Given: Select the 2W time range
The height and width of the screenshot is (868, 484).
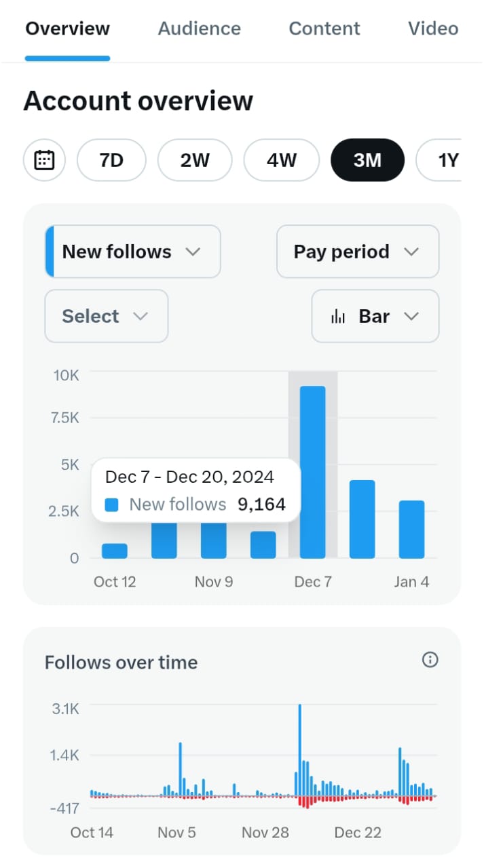Looking at the screenshot, I should click(195, 160).
